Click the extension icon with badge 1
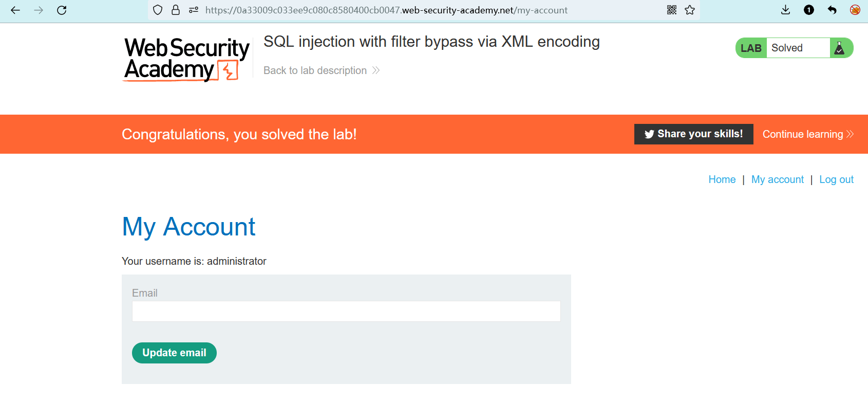 click(809, 10)
